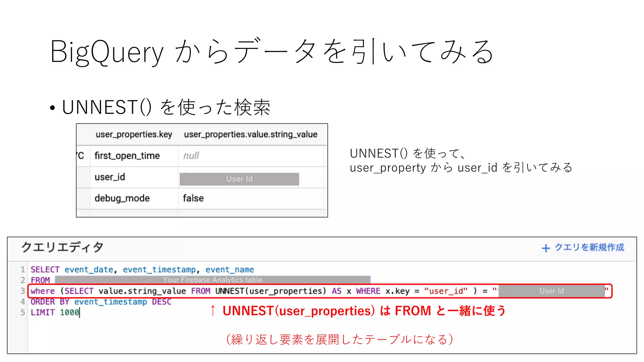Click the user_properties.value.string_value column header
The height and width of the screenshot is (362, 644).
pos(251,134)
